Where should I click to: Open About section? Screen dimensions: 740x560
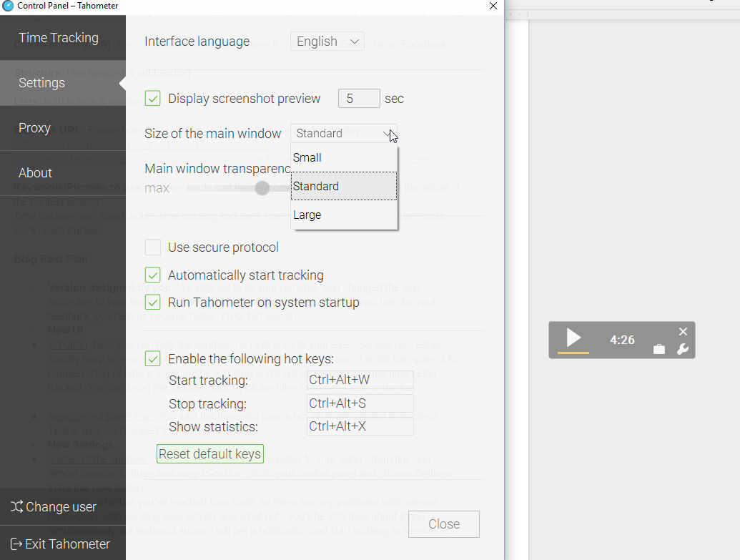pyautogui.click(x=63, y=173)
